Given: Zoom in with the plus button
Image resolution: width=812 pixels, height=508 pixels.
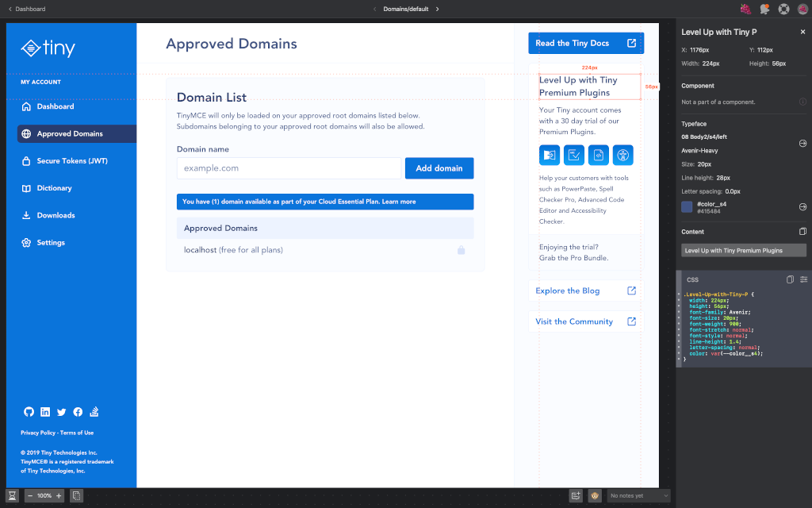Looking at the screenshot, I should [x=59, y=495].
